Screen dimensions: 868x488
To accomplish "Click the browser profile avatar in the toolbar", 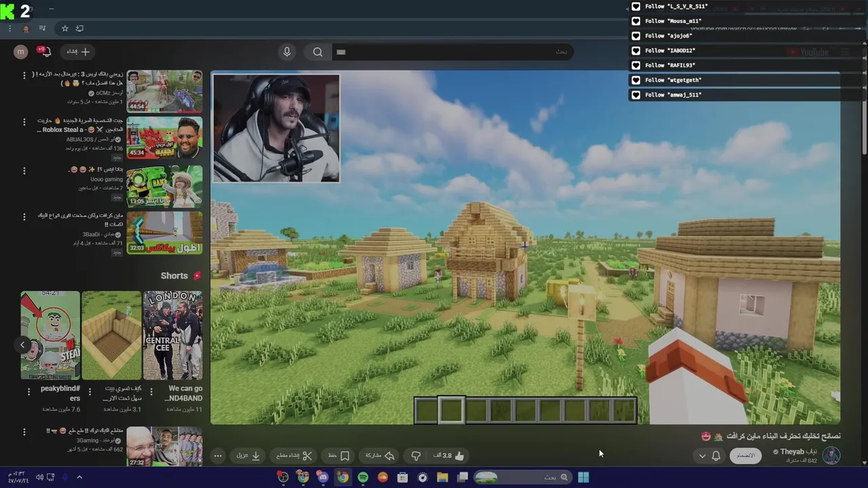I will [x=26, y=28].
